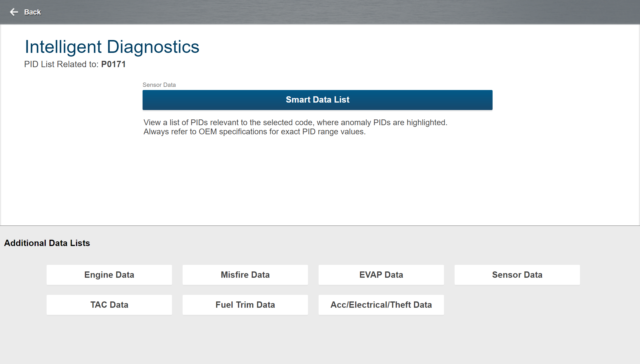Open the Fuel Trim Data list
Image resolution: width=640 pixels, height=364 pixels.
(245, 305)
